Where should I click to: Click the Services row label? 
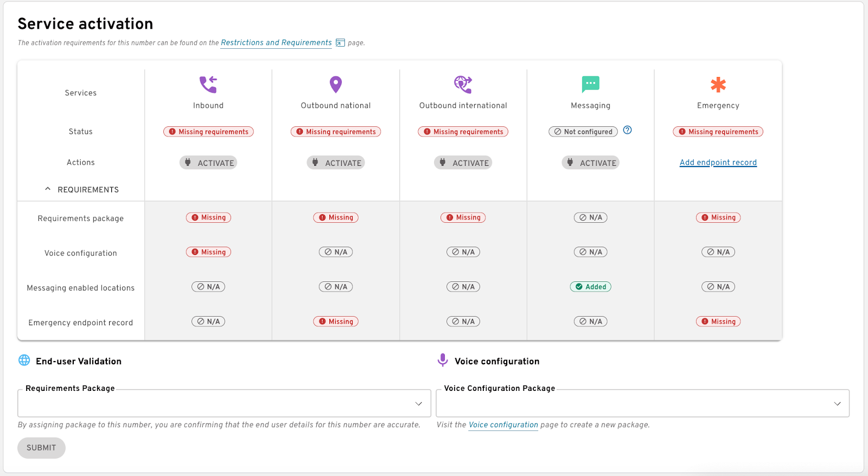click(81, 93)
